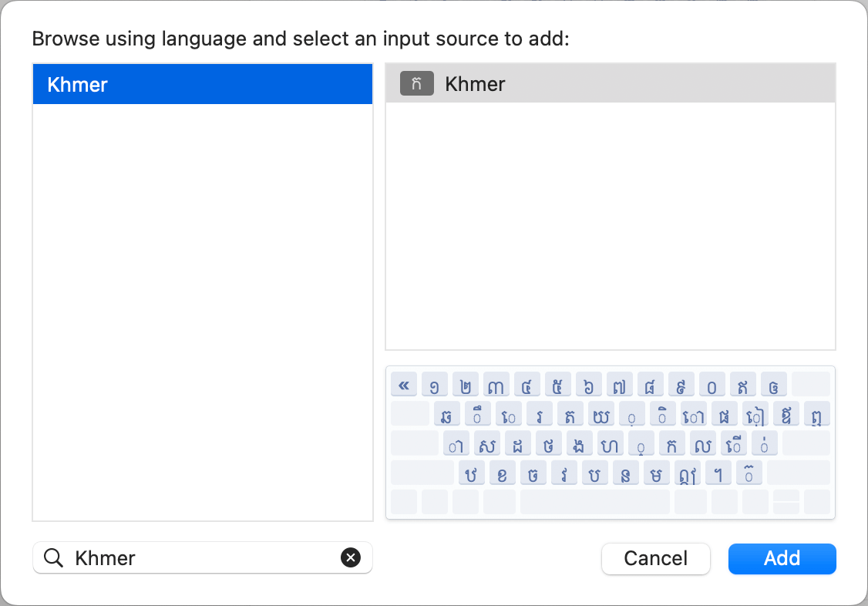Click the ន key in keyboard preview
This screenshot has height=606, width=868.
(626, 473)
